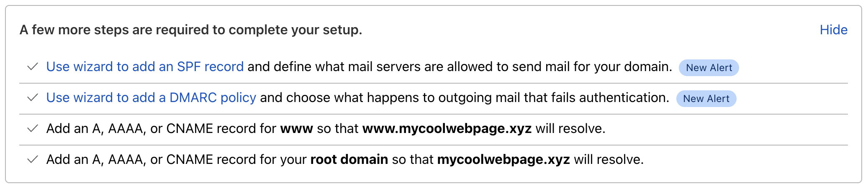Viewport: 868px width, 189px height.
Task: Click the checkmark beside the www record step
Action: coord(33,129)
